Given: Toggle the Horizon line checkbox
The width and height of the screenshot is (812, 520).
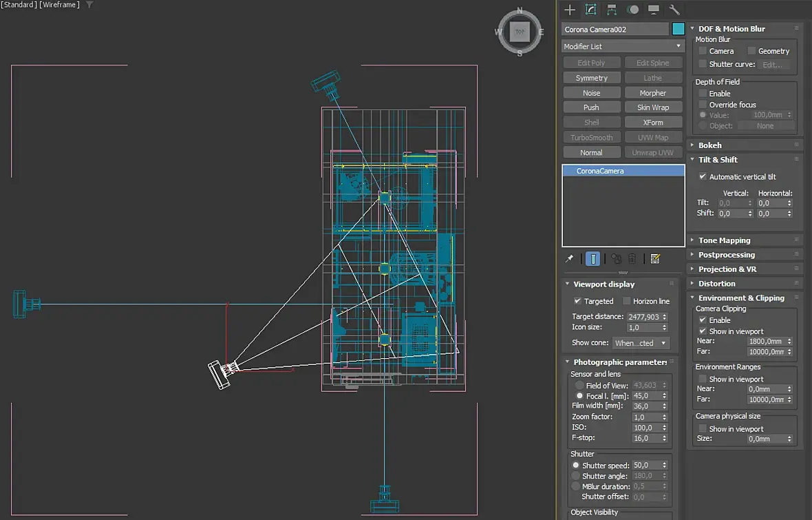Looking at the screenshot, I should pos(626,301).
